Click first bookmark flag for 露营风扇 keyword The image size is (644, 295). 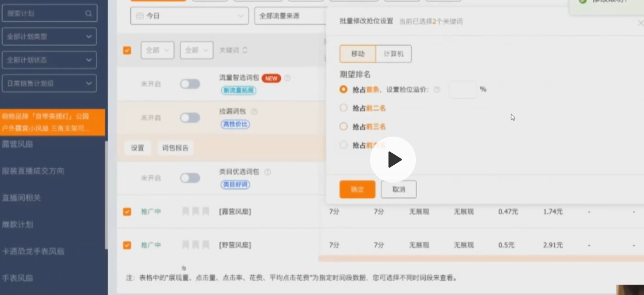(x=186, y=212)
